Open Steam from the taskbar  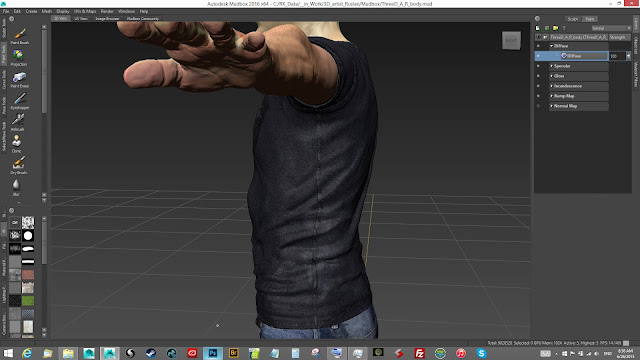coord(151,353)
